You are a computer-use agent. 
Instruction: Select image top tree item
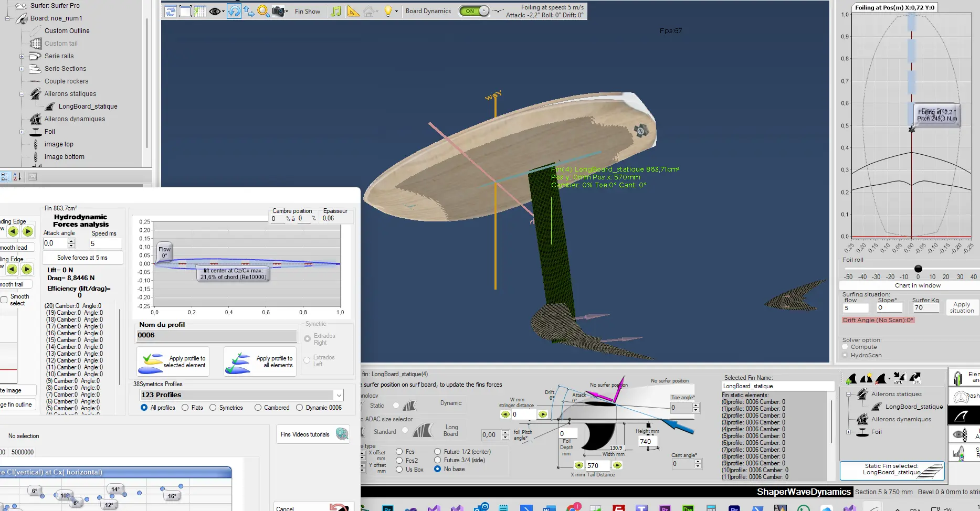point(59,144)
